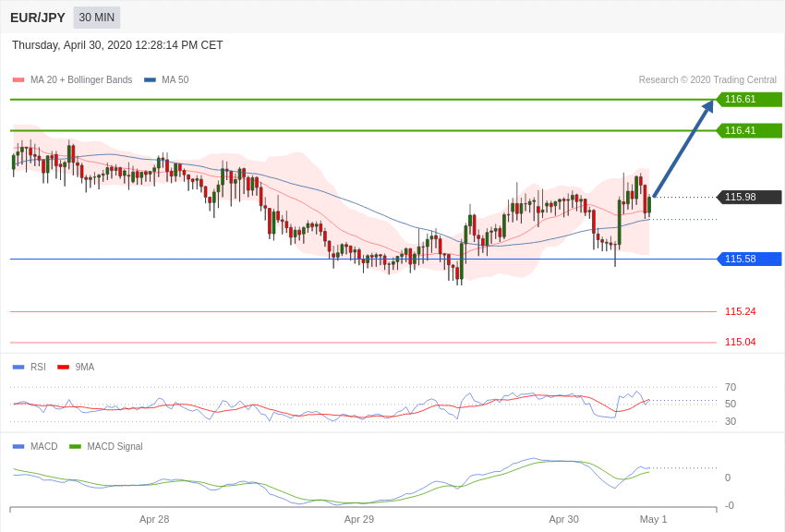Click the 30 MIN timeframe button
Image resolution: width=785 pixels, height=532 pixels.
coord(97,18)
